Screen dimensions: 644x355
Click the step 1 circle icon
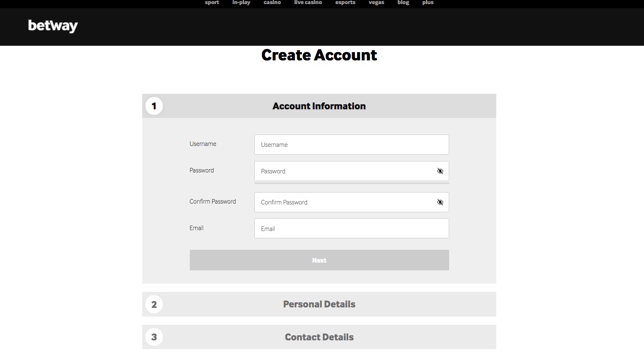[x=154, y=106]
